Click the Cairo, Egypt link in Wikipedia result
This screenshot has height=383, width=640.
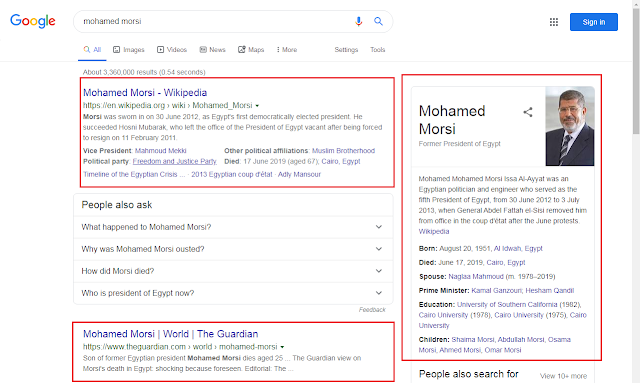[x=341, y=161]
